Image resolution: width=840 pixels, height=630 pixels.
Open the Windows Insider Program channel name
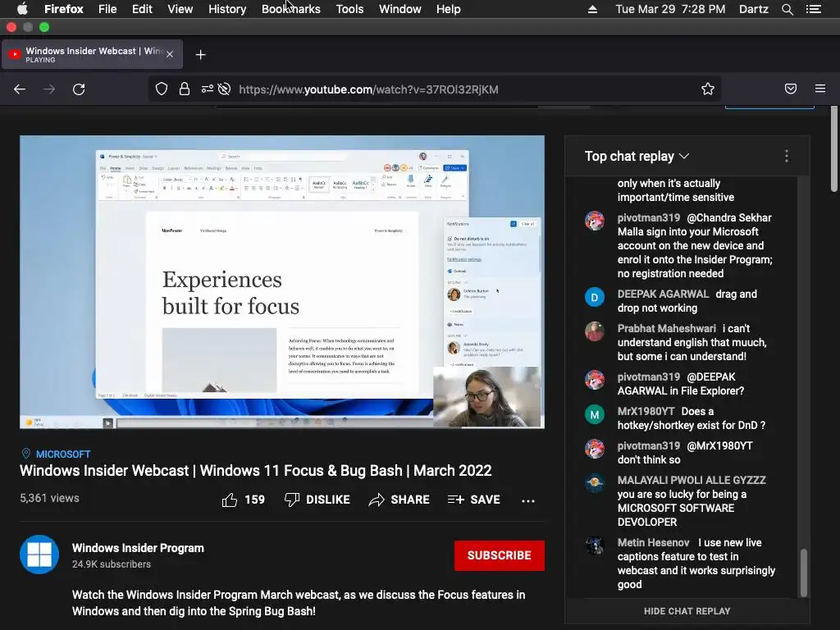138,548
